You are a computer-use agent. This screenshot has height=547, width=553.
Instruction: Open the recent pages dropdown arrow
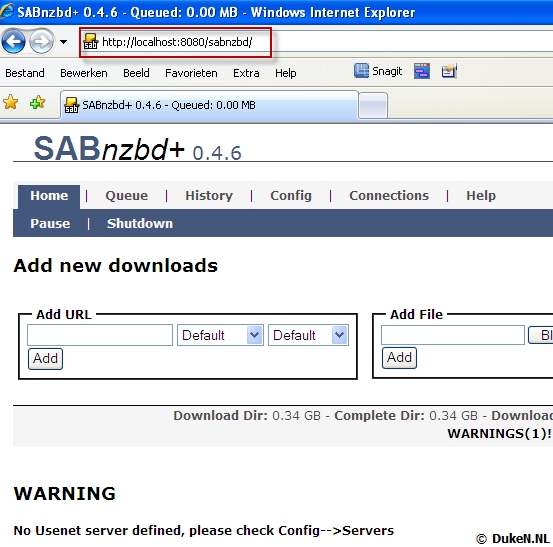63,42
